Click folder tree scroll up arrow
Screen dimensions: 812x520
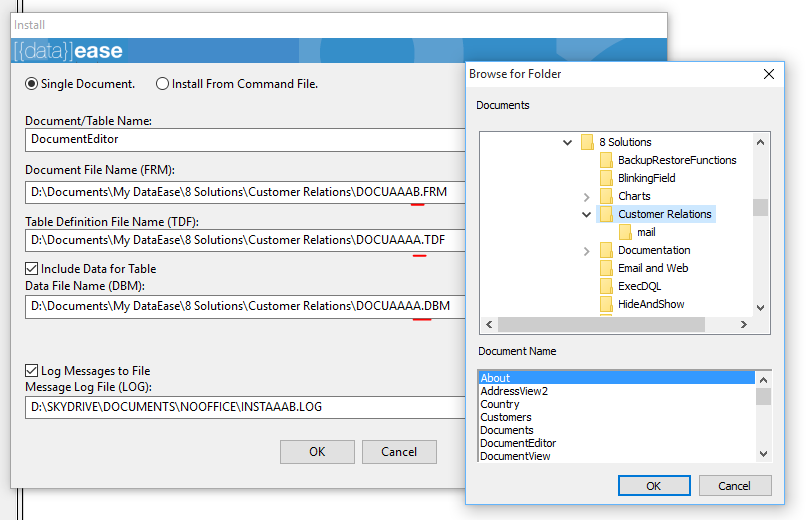tap(760, 142)
